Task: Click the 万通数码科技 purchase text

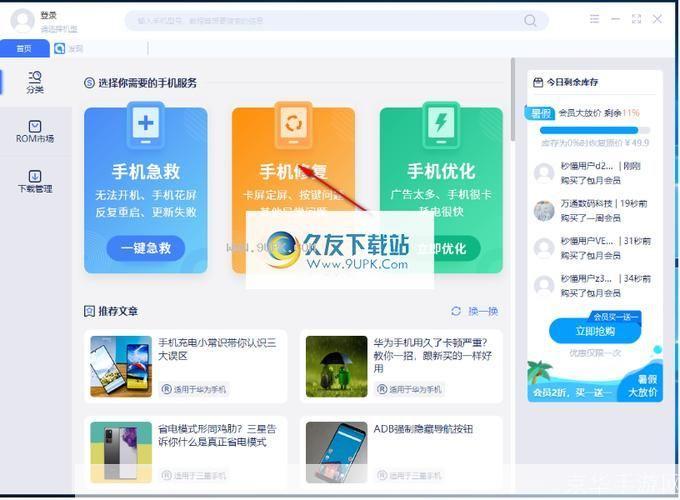Action: pyautogui.click(x=604, y=210)
